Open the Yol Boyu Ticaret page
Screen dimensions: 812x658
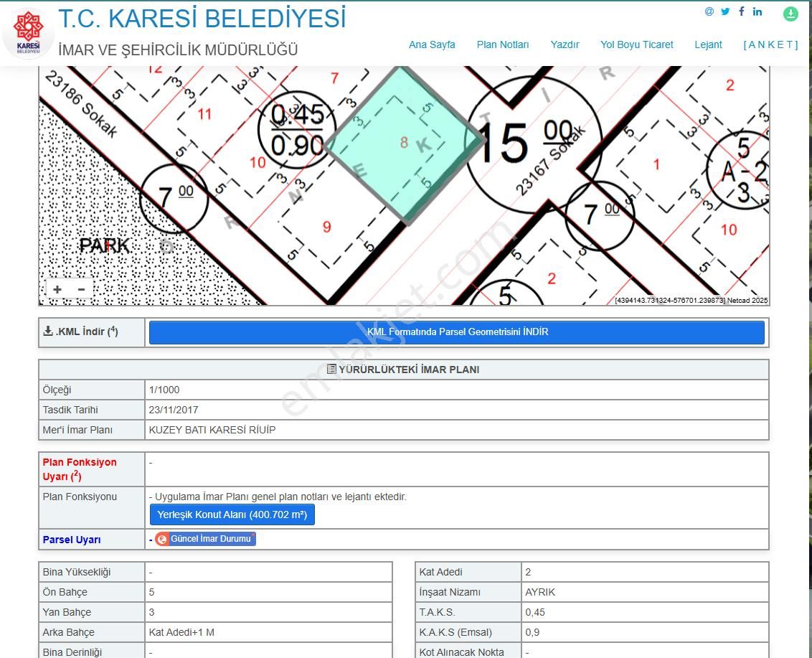[636, 44]
